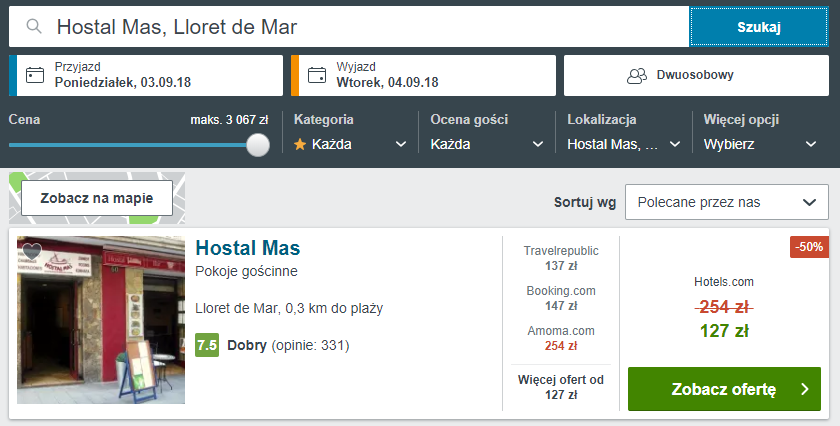Open the Hostal Mas entrance photo

101,320
